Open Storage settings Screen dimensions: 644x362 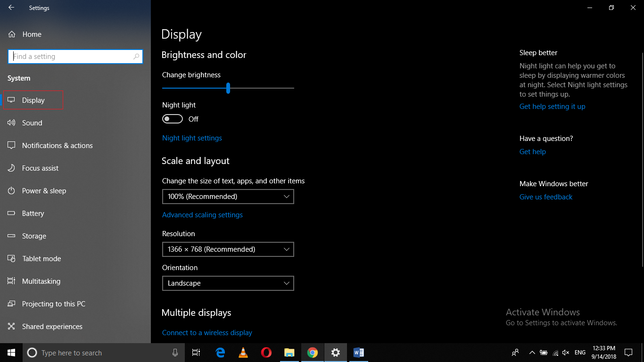tap(34, 236)
